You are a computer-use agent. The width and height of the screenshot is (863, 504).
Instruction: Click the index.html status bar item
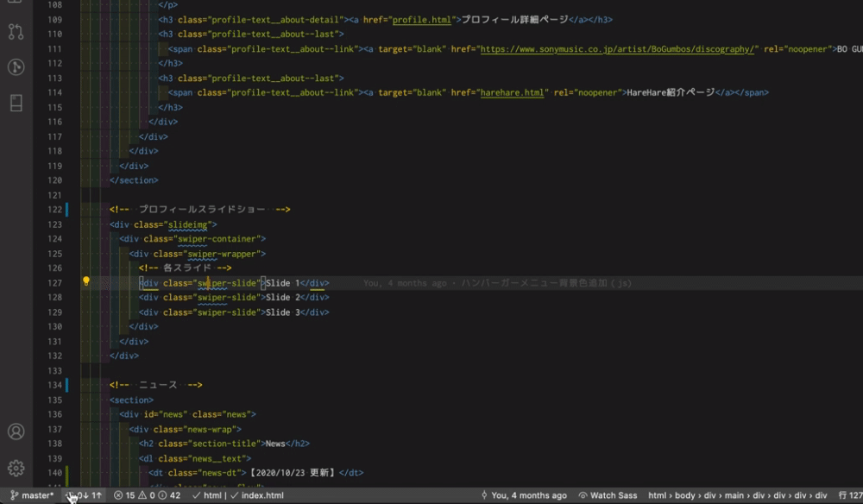point(257,495)
